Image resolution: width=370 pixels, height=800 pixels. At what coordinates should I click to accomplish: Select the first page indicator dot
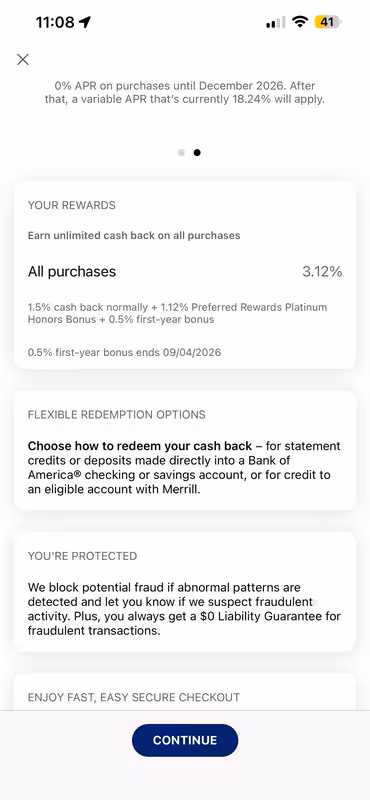coord(181,153)
